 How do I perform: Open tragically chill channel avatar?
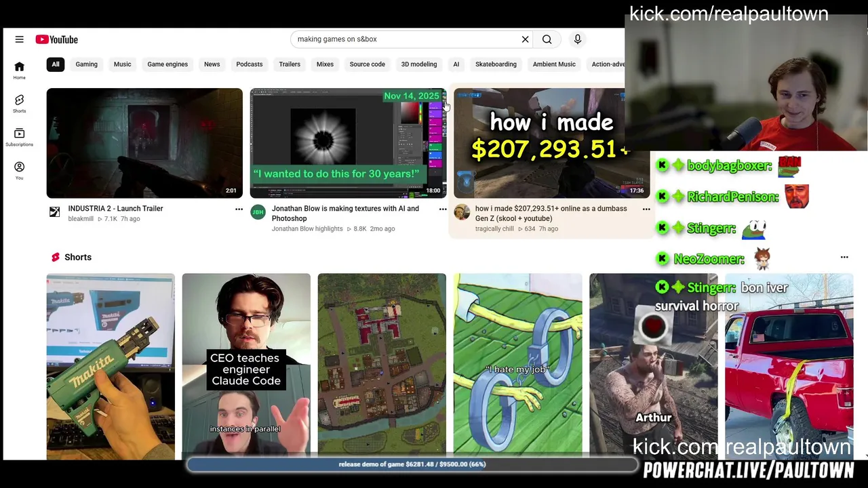(x=462, y=212)
